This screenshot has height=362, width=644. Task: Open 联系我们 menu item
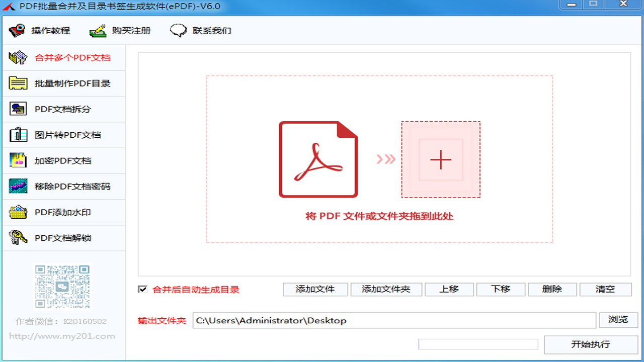click(x=200, y=30)
